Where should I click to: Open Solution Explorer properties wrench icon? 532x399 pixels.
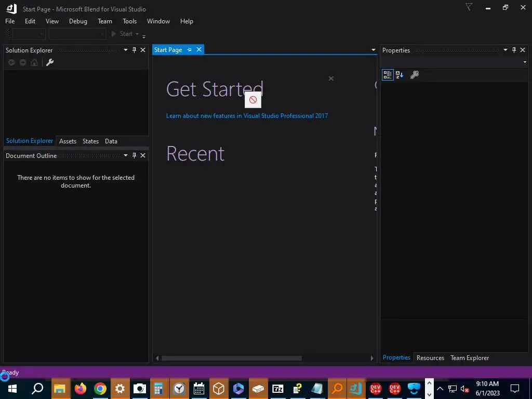[x=50, y=62]
